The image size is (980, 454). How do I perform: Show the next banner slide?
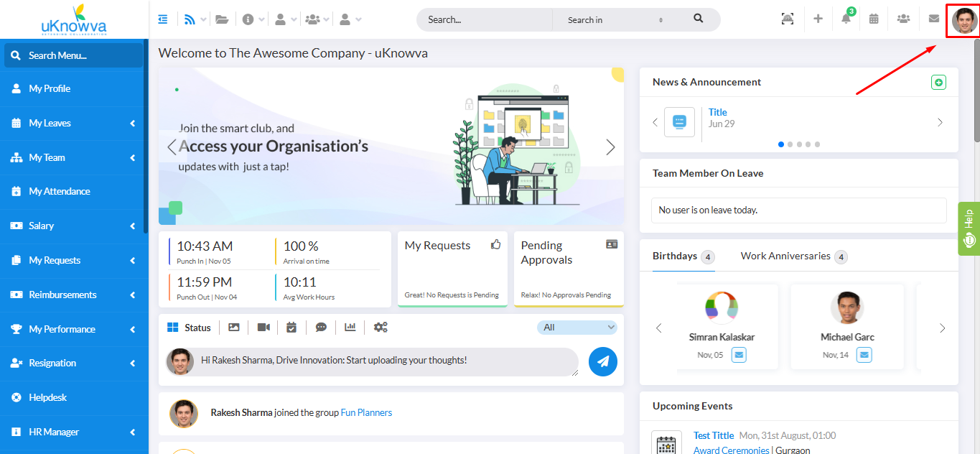[x=611, y=147]
